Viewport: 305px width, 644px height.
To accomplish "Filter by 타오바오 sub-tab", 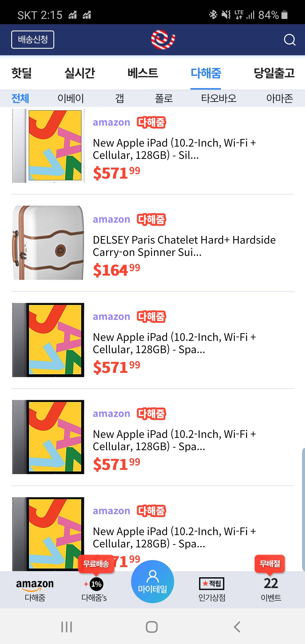I will click(219, 98).
